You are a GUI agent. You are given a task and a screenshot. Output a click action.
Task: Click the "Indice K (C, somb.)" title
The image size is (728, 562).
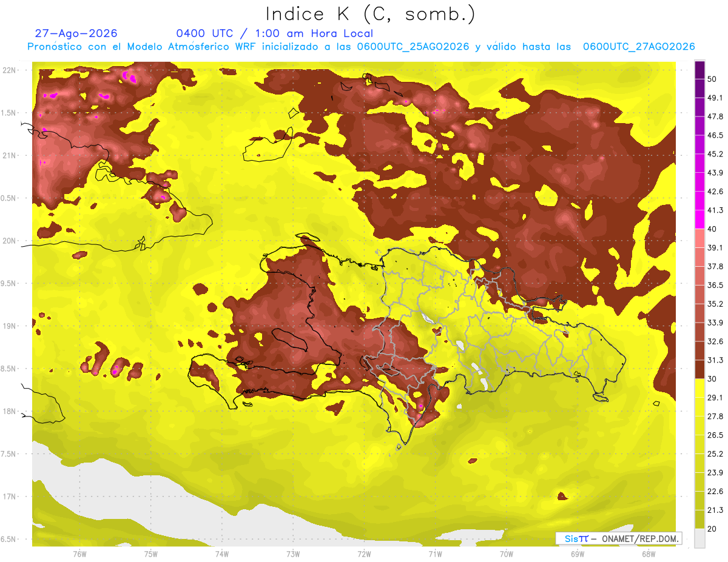click(371, 15)
